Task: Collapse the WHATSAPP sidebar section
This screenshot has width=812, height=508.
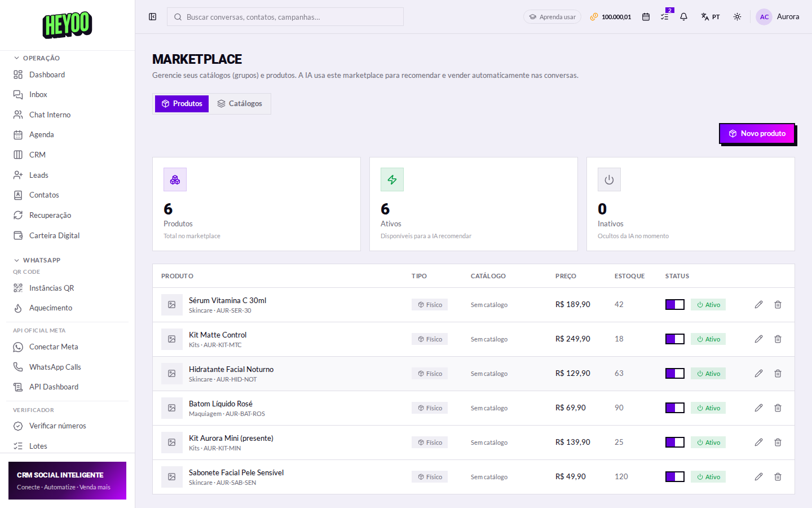Action: click(37, 260)
